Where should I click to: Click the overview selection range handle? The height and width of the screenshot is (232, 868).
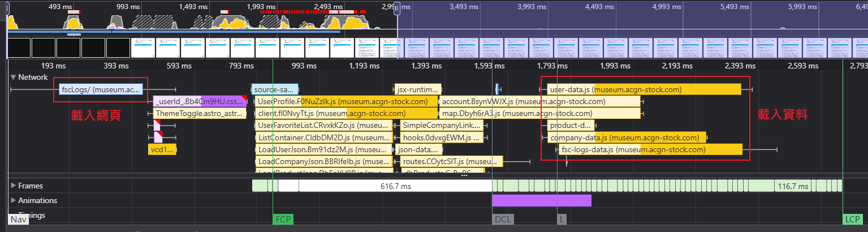[x=397, y=8]
